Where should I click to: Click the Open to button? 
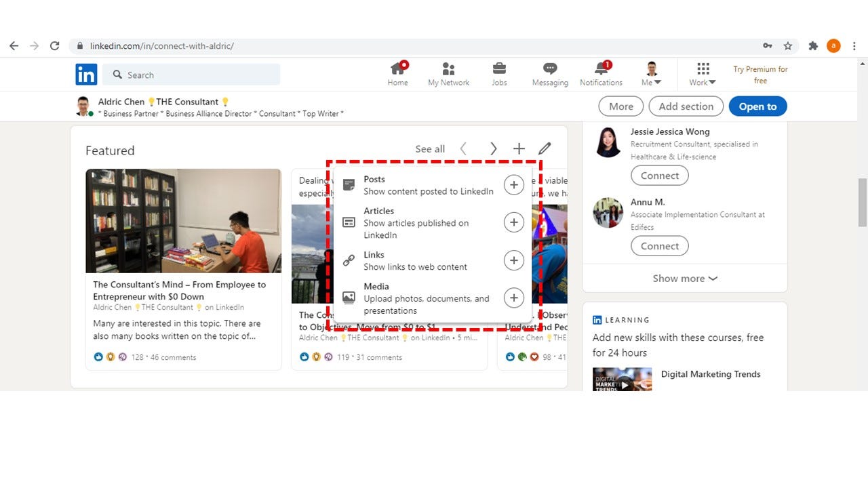coord(758,106)
